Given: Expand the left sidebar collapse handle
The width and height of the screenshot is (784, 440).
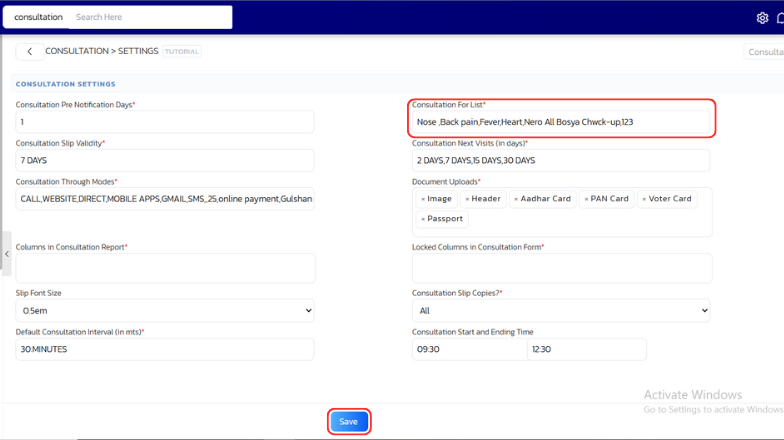Looking at the screenshot, I should click(7, 254).
